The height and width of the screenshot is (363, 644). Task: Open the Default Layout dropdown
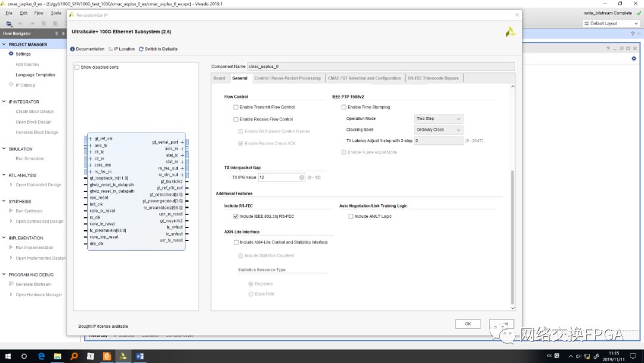(x=611, y=23)
